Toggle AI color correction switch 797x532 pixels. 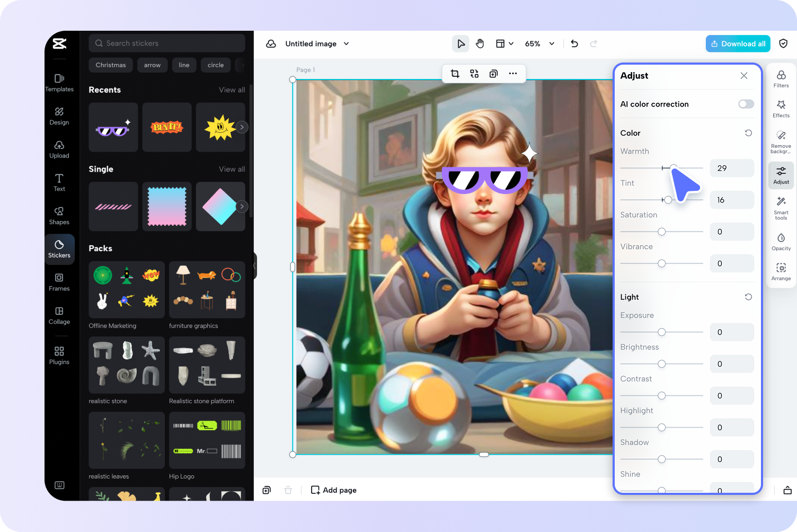click(x=746, y=104)
